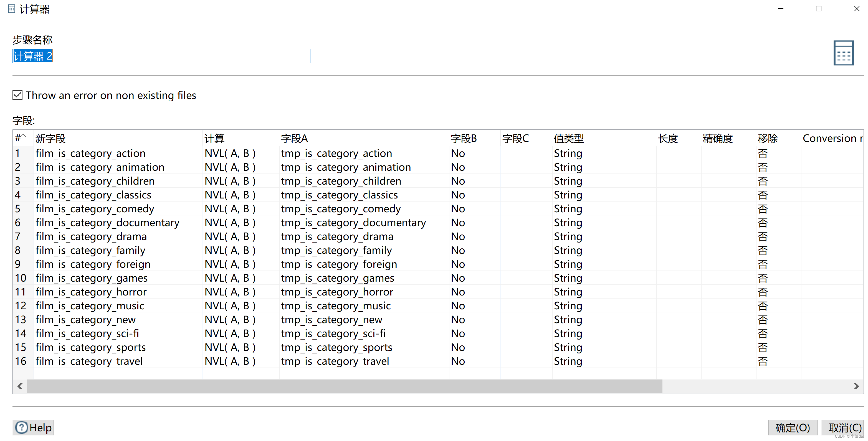Select row number 16
The width and height of the screenshot is (868, 441).
(21, 361)
